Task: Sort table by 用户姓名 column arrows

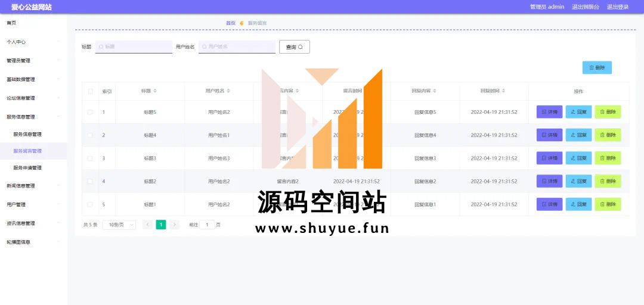Action: 228,91
